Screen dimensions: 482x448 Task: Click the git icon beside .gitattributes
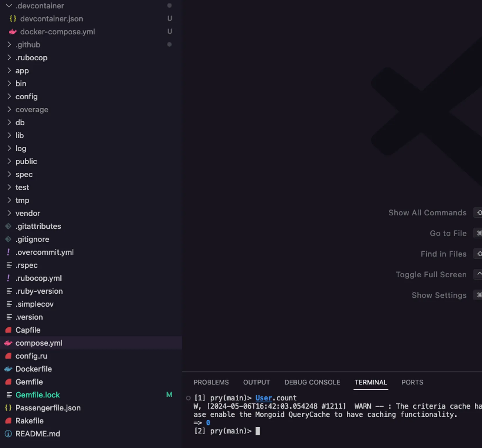click(8, 226)
